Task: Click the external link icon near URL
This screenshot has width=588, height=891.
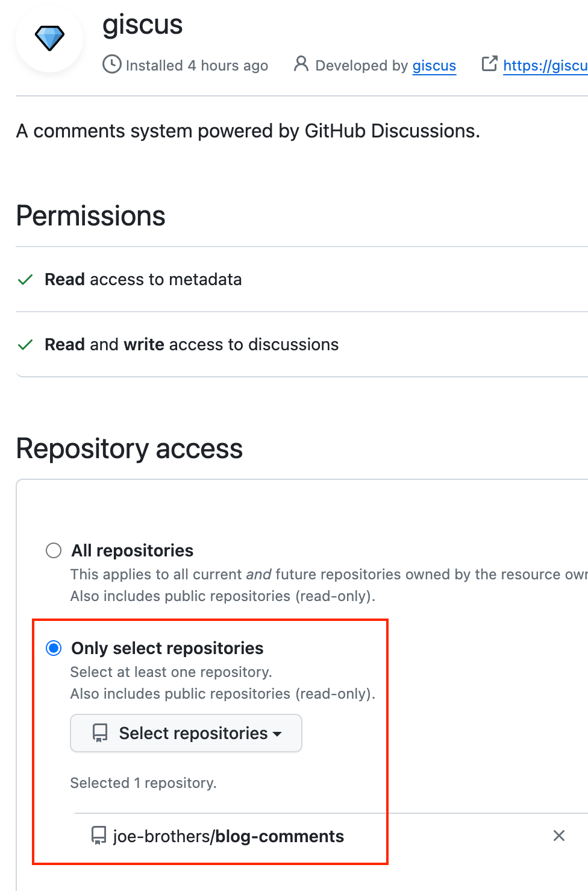Action: [x=489, y=63]
